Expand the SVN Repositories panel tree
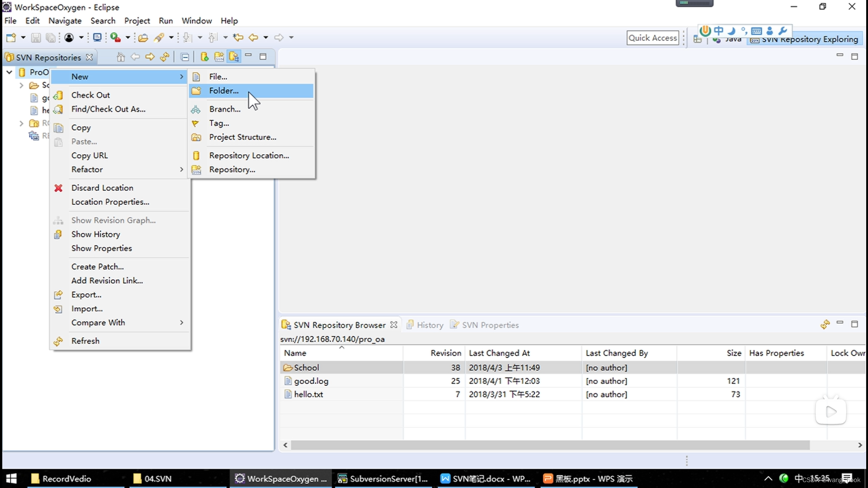 point(9,71)
